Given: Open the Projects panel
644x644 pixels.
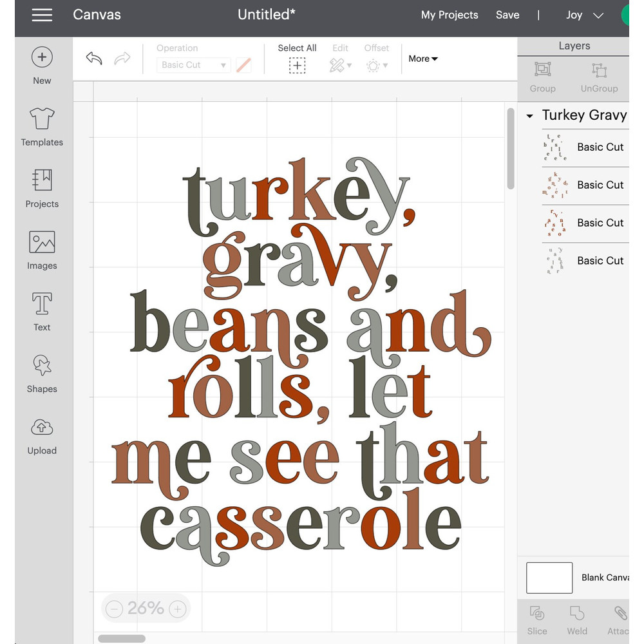Looking at the screenshot, I should [42, 181].
